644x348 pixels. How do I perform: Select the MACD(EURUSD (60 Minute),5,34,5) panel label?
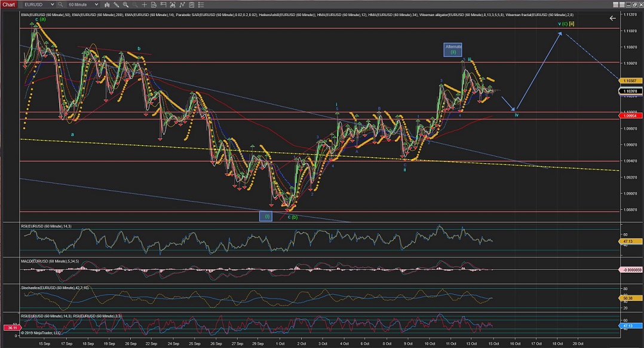pyautogui.click(x=50, y=261)
